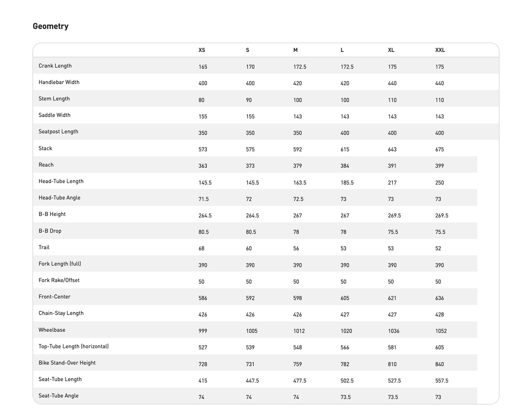The height and width of the screenshot is (420, 525).
Task: Select the S size column header
Action: pyautogui.click(x=247, y=50)
